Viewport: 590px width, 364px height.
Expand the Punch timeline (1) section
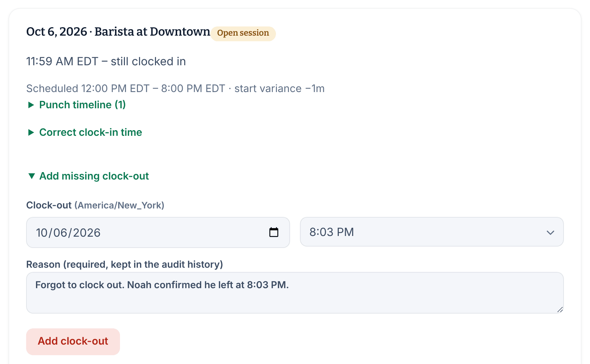(x=77, y=105)
